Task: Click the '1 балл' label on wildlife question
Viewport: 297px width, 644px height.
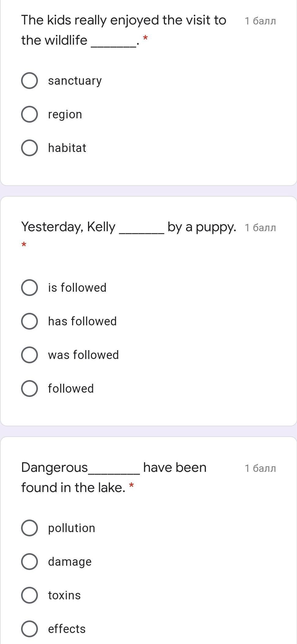Action: (x=260, y=21)
